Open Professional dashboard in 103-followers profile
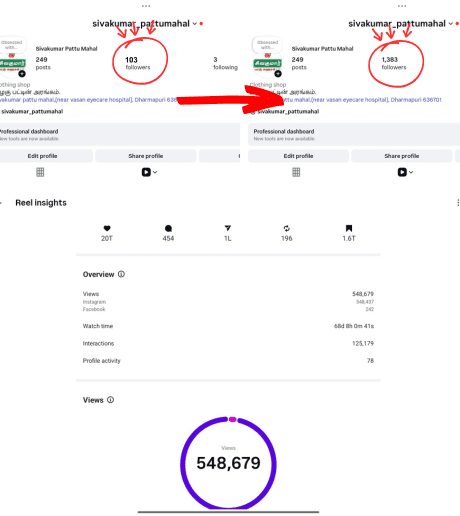460x516 pixels. (x=120, y=134)
